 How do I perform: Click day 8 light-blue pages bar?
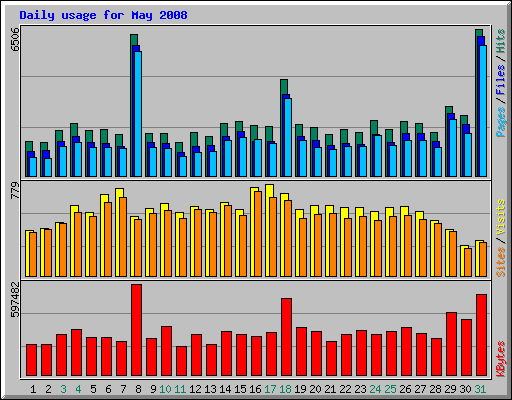[138, 114]
